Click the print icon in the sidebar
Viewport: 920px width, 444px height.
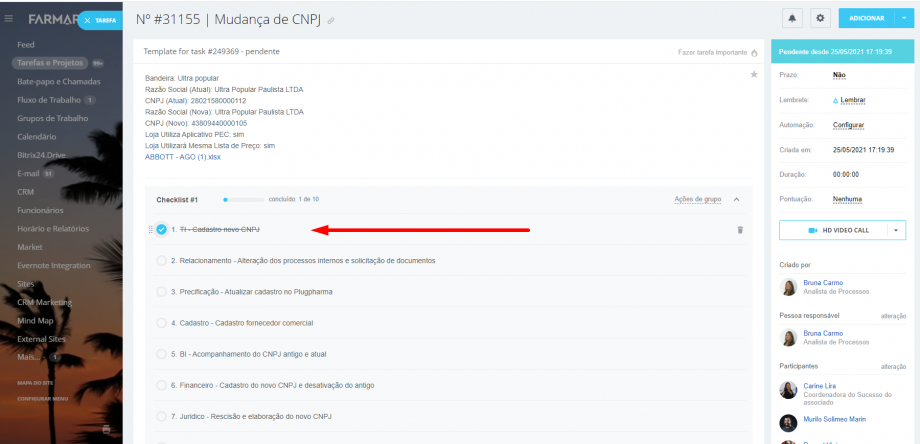pyautogui.click(x=107, y=429)
